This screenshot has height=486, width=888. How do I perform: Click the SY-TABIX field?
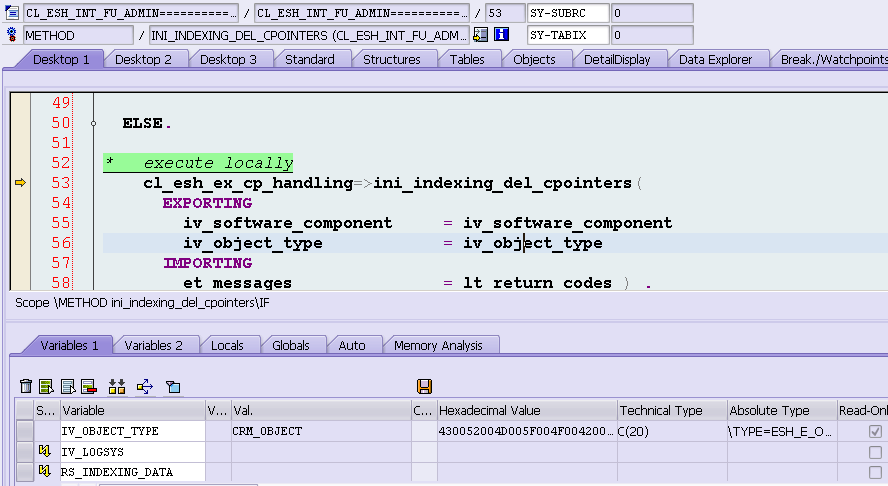(x=568, y=35)
